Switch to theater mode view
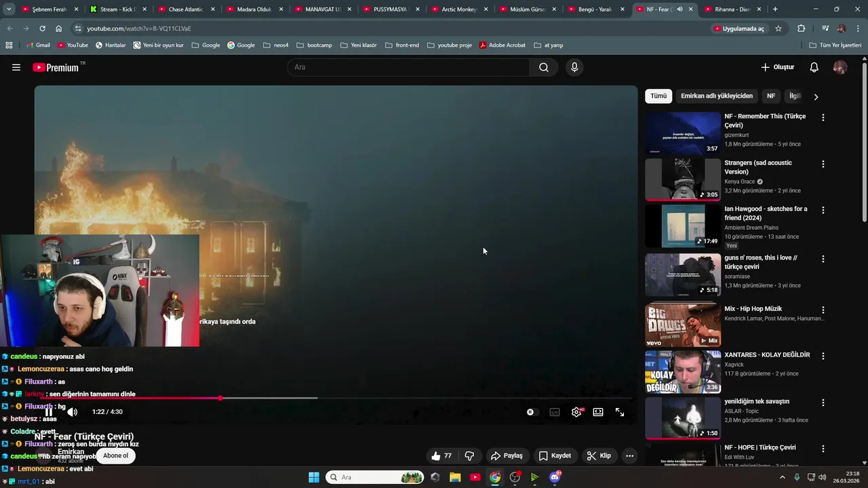The height and width of the screenshot is (488, 868). pos(598,412)
